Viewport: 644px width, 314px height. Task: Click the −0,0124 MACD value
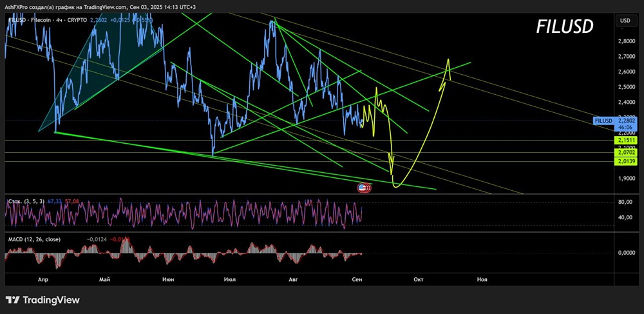pyautogui.click(x=96, y=239)
